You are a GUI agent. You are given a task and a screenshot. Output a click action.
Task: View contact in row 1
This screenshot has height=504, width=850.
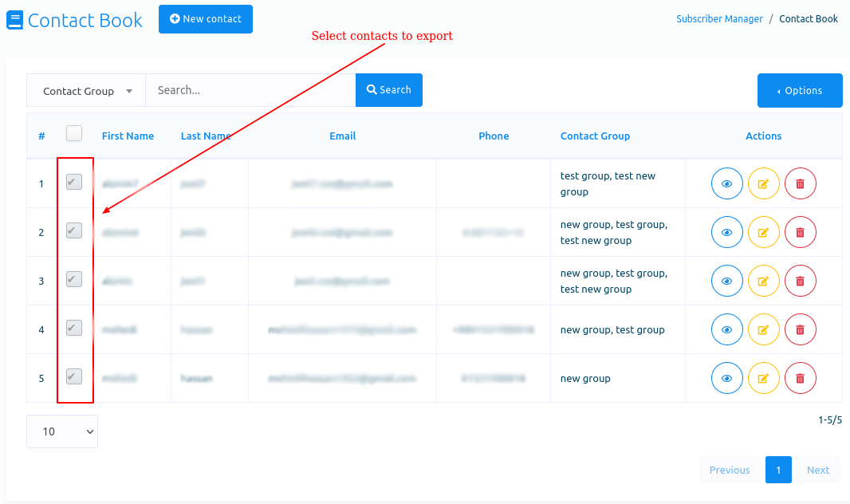coord(726,183)
